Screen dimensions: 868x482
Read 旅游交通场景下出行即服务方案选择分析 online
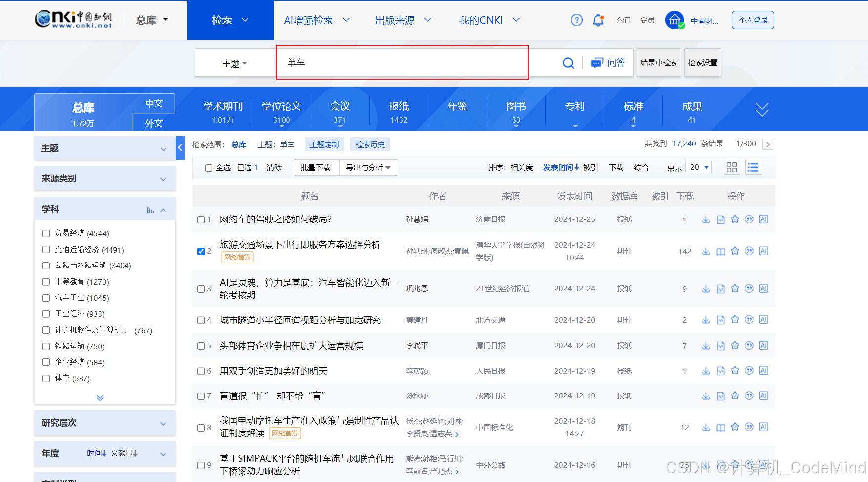pos(721,251)
